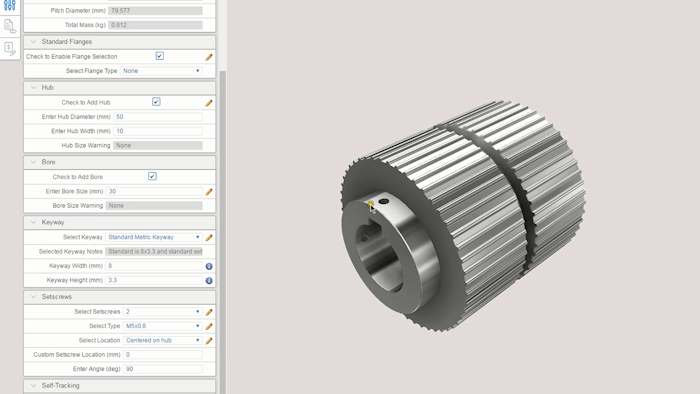
Task: Click pencil icon beside Check to Add Hub
Action: [209, 103]
